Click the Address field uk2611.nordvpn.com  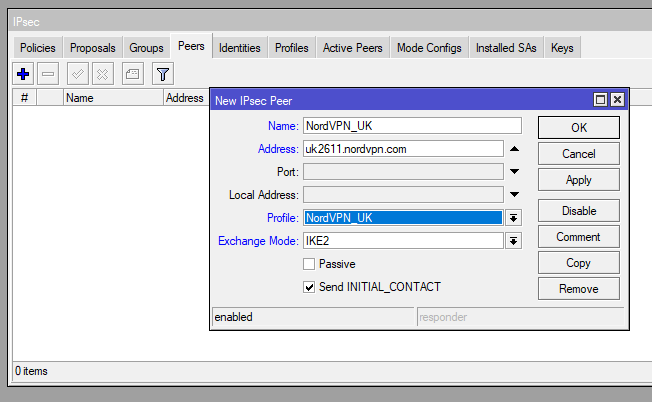(x=403, y=149)
